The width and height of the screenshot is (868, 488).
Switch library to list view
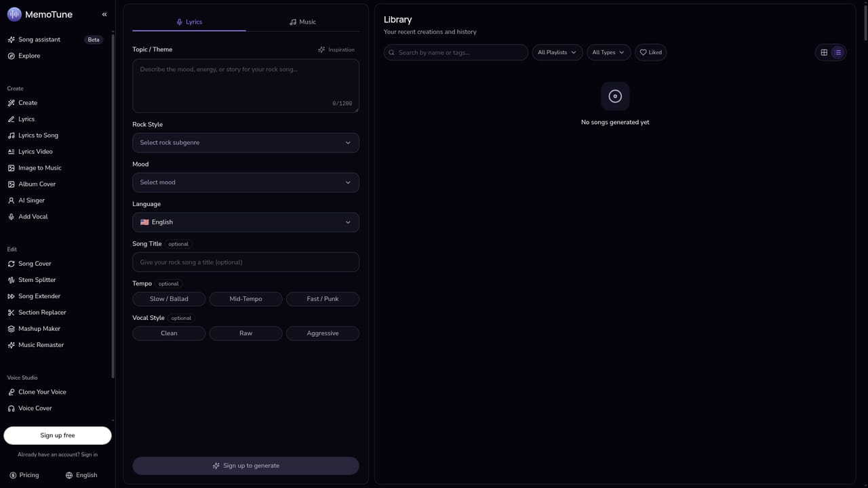(838, 52)
